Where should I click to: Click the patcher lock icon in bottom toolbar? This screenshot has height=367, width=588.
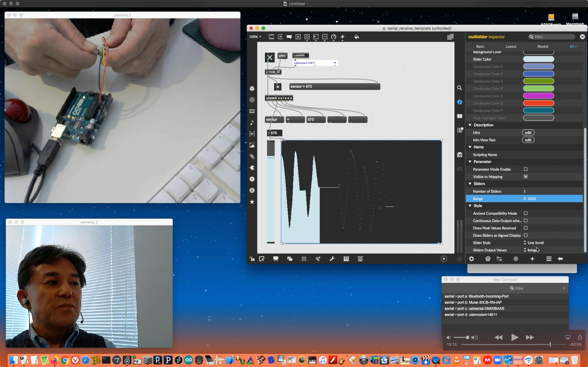point(252,259)
